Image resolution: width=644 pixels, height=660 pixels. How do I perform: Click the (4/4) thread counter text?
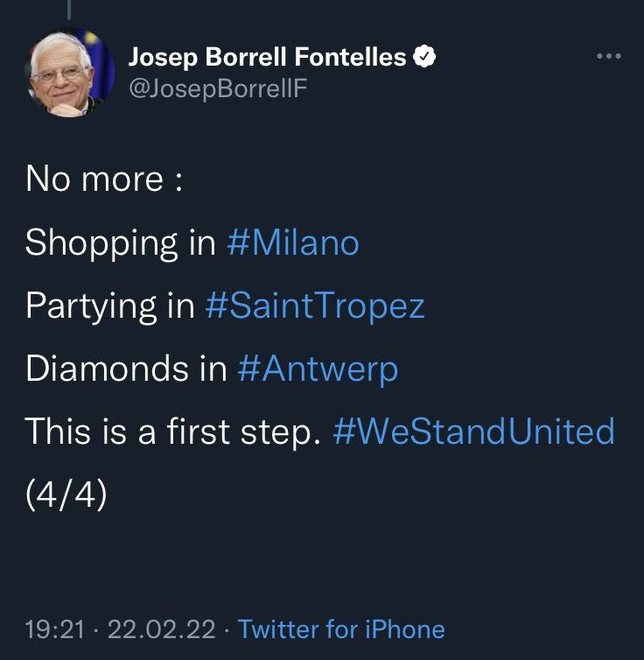pos(66,495)
